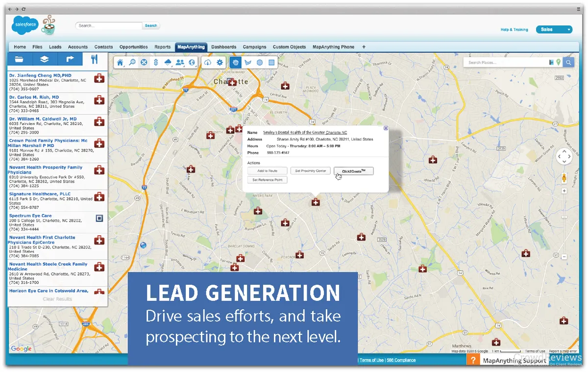This screenshot has height=372, width=588.
Task: Go back with the browser back arrow
Action: tap(10, 9)
